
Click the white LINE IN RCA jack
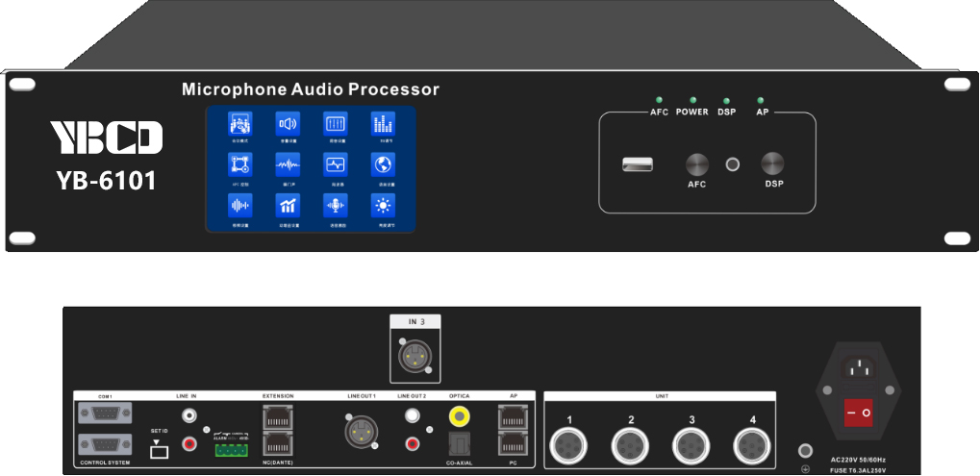pos(188,414)
